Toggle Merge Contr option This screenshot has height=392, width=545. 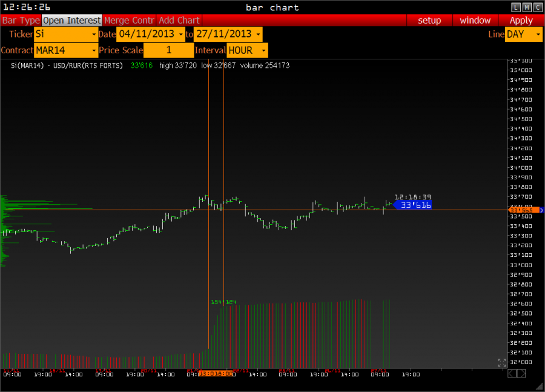pyautogui.click(x=130, y=20)
